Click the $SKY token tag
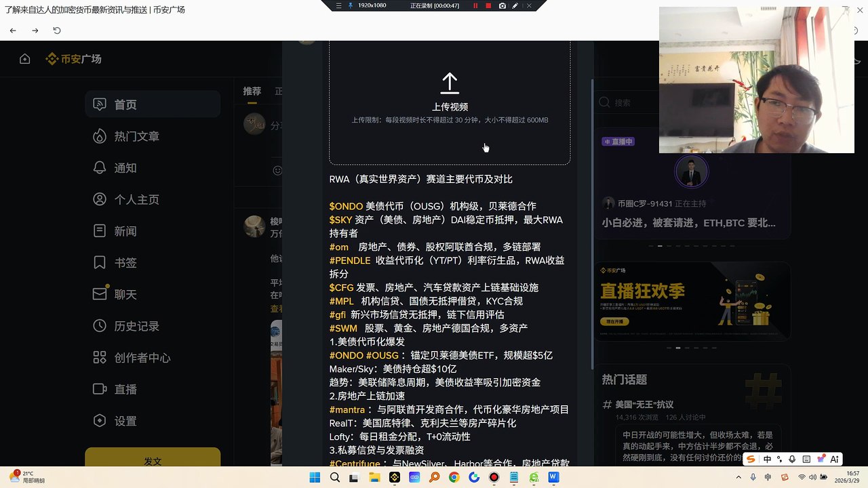Image resolution: width=868 pixels, height=488 pixels. coord(340,220)
